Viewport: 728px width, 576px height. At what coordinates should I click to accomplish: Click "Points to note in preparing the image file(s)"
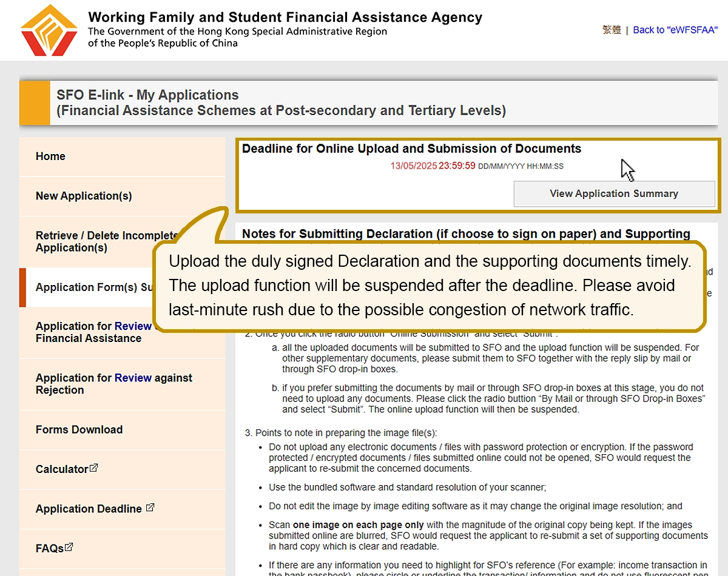(346, 433)
